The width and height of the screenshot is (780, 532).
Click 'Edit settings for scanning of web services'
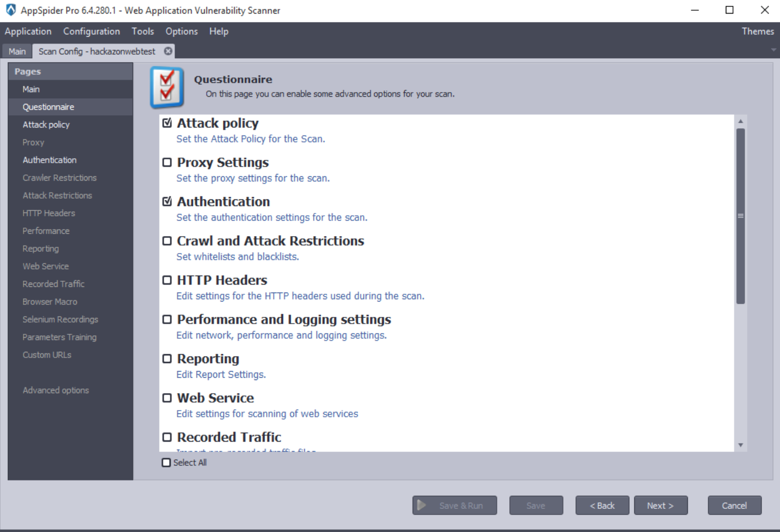(267, 414)
